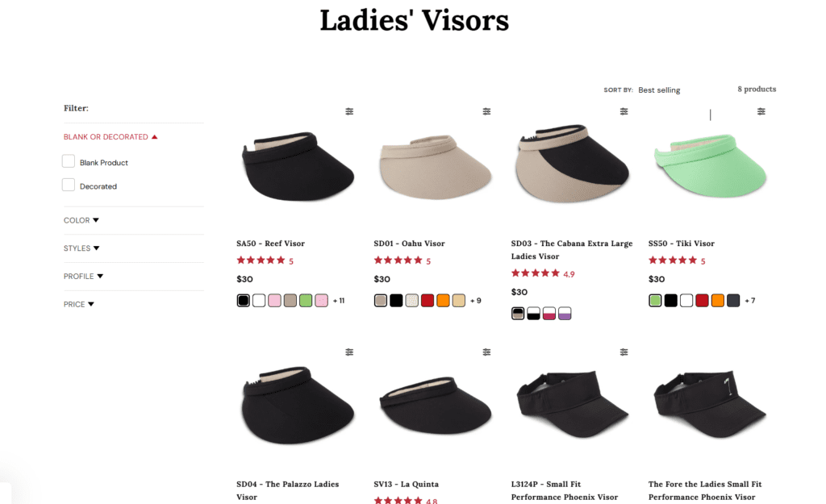Select the red swatch on Oahu Visor
The height and width of the screenshot is (504, 826).
click(428, 301)
